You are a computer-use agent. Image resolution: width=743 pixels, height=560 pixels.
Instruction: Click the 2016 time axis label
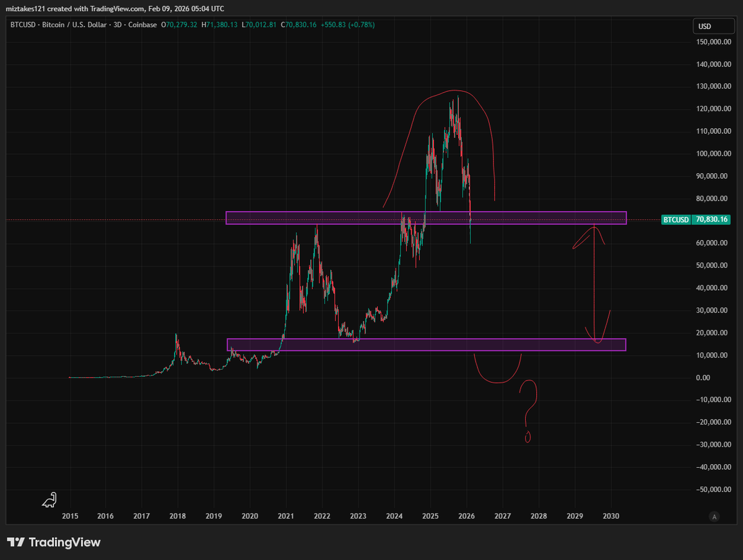[x=106, y=516]
